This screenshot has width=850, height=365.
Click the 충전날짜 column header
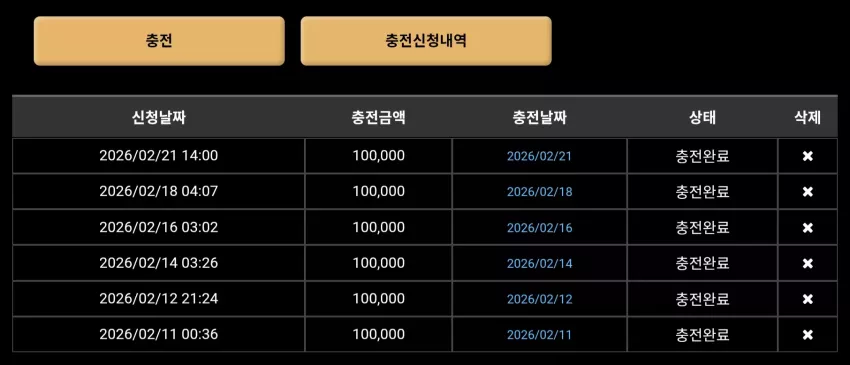539,118
